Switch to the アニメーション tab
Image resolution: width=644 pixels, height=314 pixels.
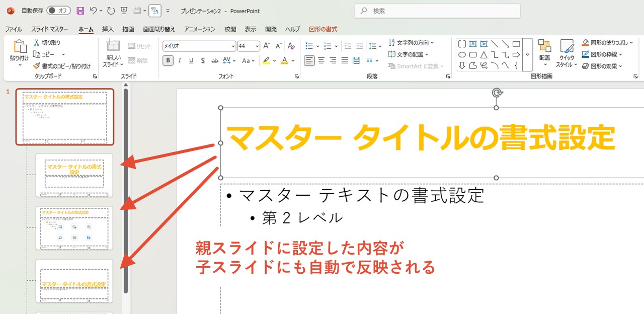pyautogui.click(x=199, y=29)
